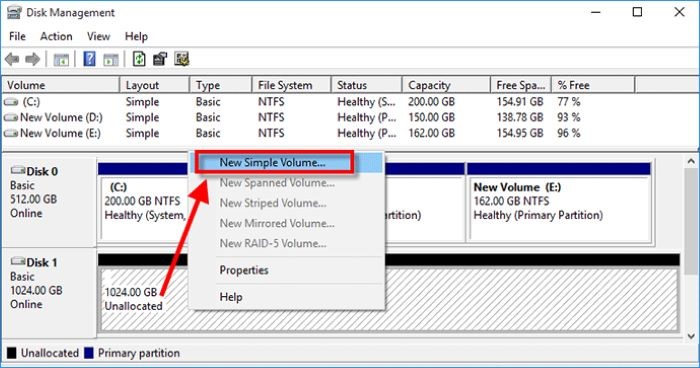Click the 154.91 GB free space cell

[x=520, y=102]
